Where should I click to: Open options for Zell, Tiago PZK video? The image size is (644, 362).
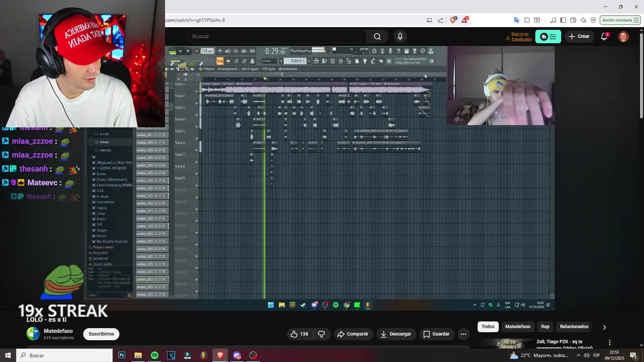pyautogui.click(x=610, y=343)
